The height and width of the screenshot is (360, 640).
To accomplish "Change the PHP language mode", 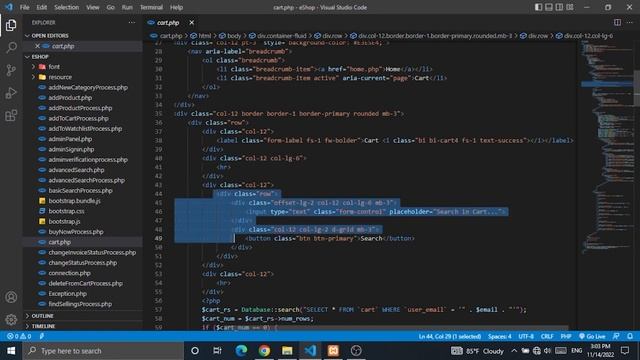I will [x=566, y=336].
